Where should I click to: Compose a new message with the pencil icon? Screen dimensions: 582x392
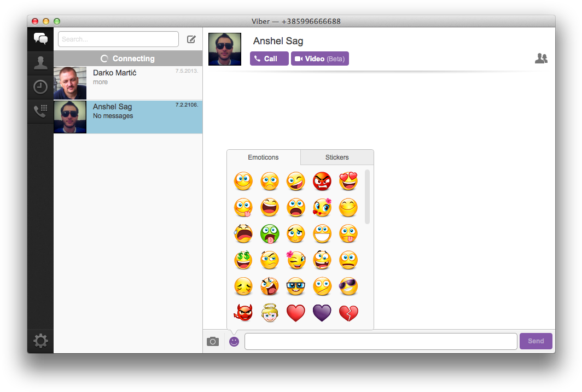[191, 39]
